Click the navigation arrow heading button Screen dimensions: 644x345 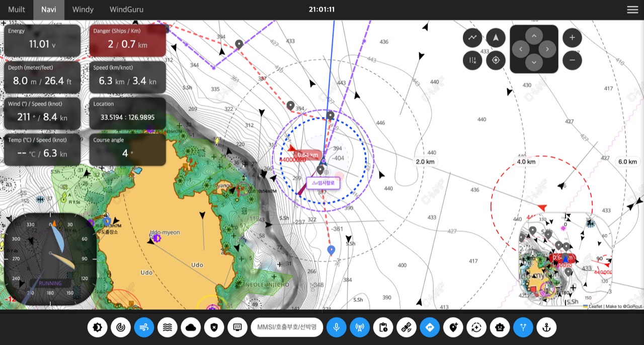point(496,37)
